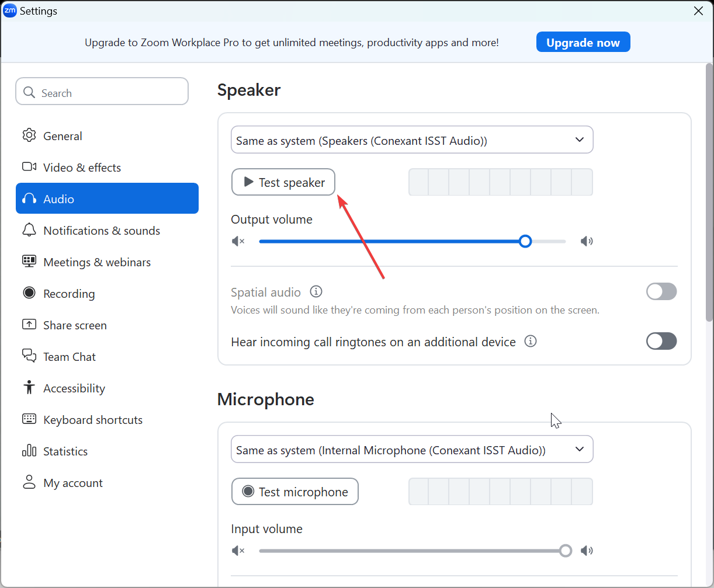Open the Microphone device dropdown
The width and height of the screenshot is (714, 588).
(412, 450)
